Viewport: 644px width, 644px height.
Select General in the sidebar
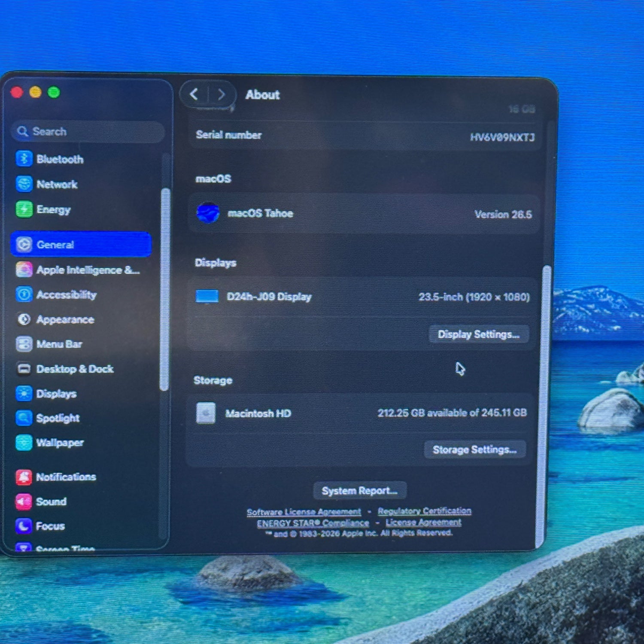[82, 244]
